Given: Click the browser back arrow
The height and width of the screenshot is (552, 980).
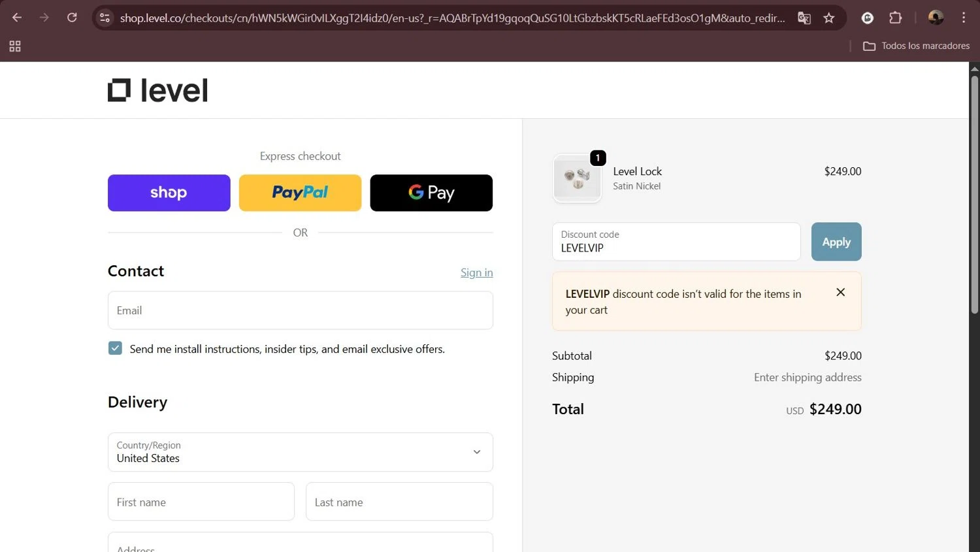Looking at the screenshot, I should 17,18.
